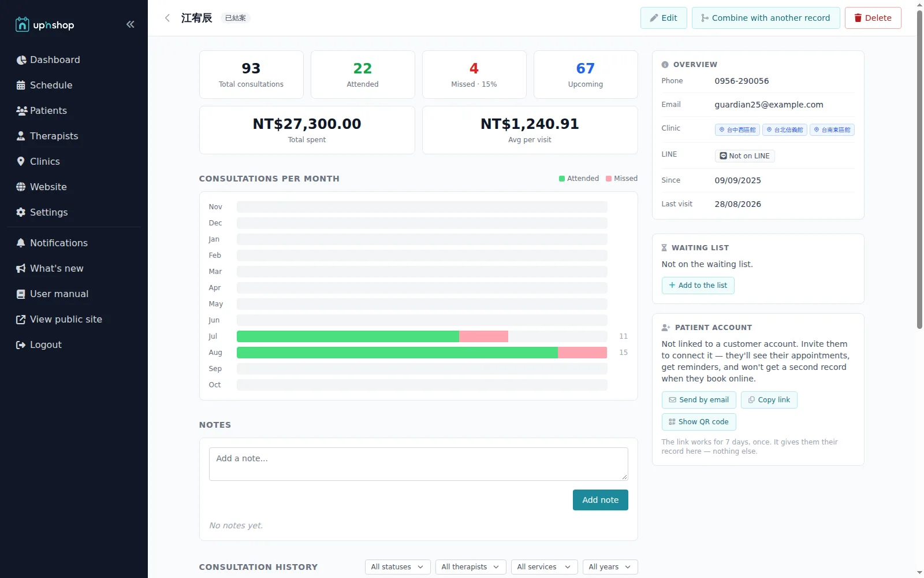This screenshot has height=578, width=924.
Task: Edit the patient record
Action: point(664,18)
